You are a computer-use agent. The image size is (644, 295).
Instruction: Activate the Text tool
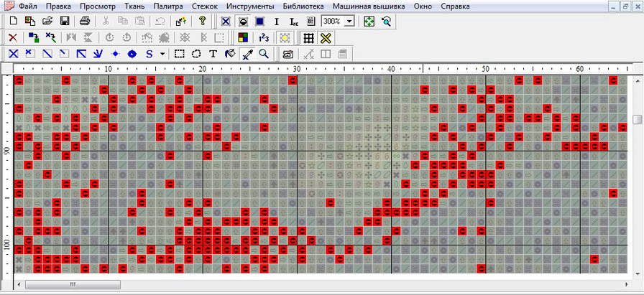(213, 54)
